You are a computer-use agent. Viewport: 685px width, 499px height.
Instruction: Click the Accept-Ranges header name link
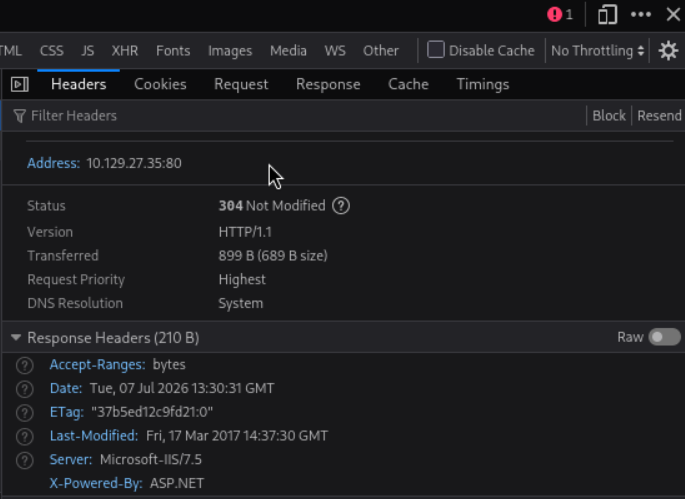97,365
